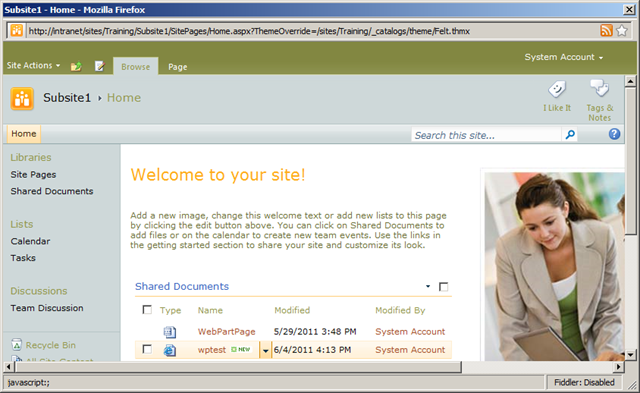Click the Subsite1 breadcrumb link
This screenshot has width=640, height=393.
point(67,98)
